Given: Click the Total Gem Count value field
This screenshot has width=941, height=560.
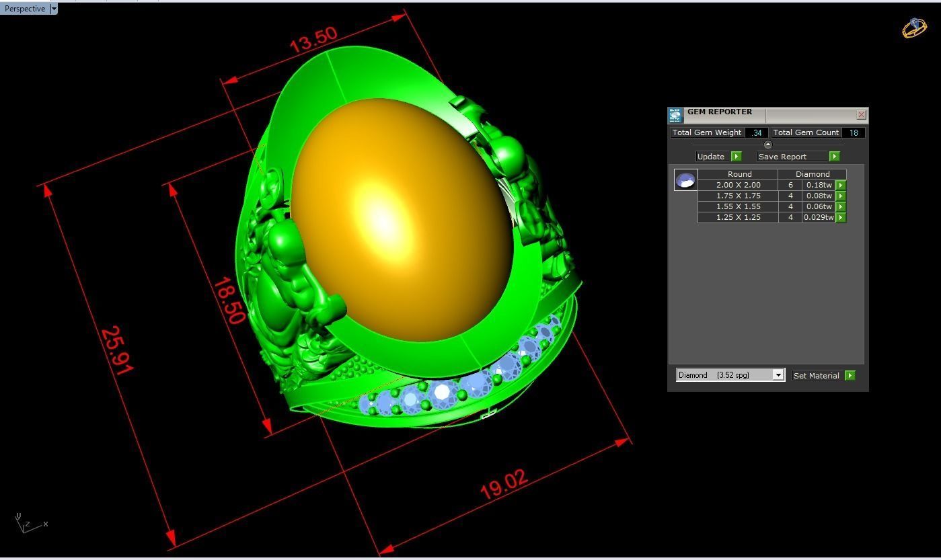Looking at the screenshot, I should [x=853, y=132].
